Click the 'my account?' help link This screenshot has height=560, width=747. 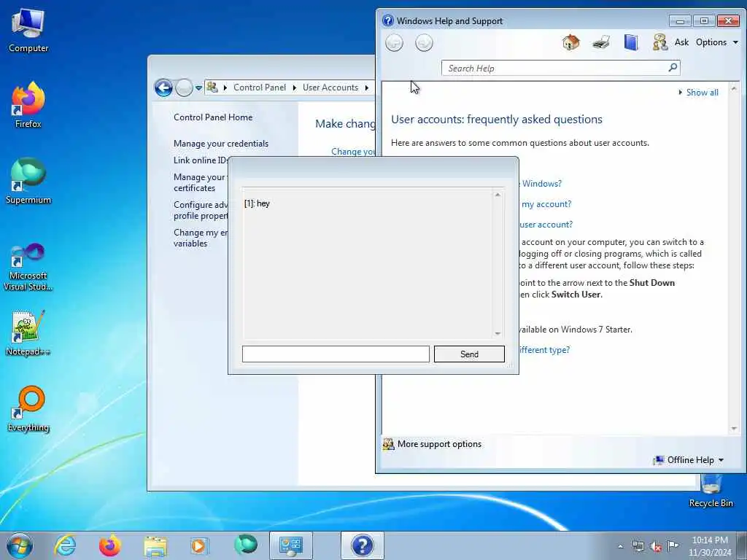[546, 204]
